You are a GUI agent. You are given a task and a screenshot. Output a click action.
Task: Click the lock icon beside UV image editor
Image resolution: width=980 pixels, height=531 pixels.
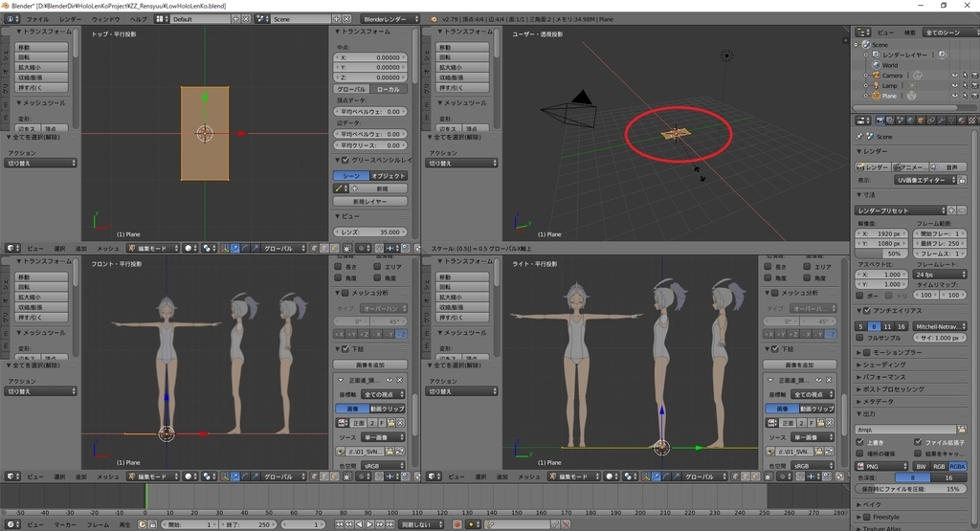click(962, 180)
